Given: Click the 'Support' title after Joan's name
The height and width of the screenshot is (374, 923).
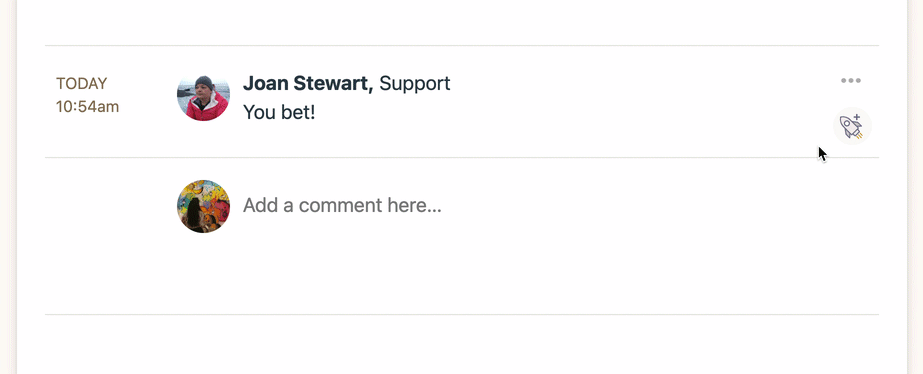Looking at the screenshot, I should (x=414, y=84).
